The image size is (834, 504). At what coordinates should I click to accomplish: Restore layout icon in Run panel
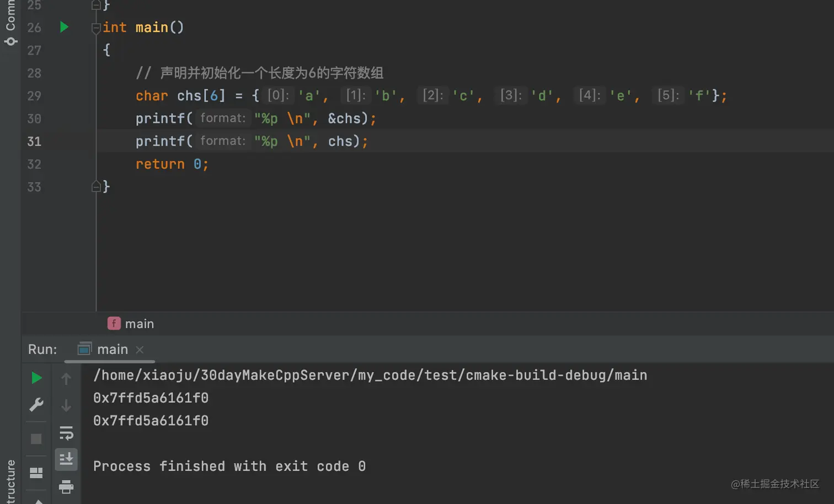[36, 473]
